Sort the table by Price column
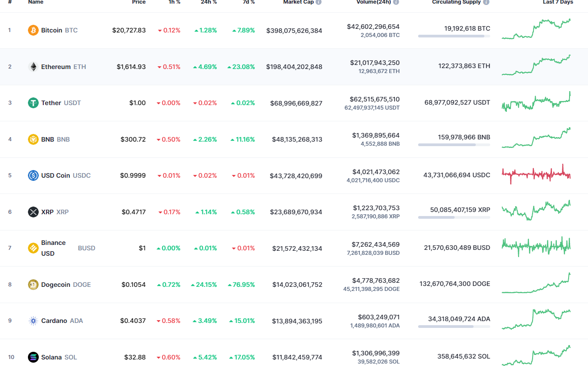 point(139,2)
